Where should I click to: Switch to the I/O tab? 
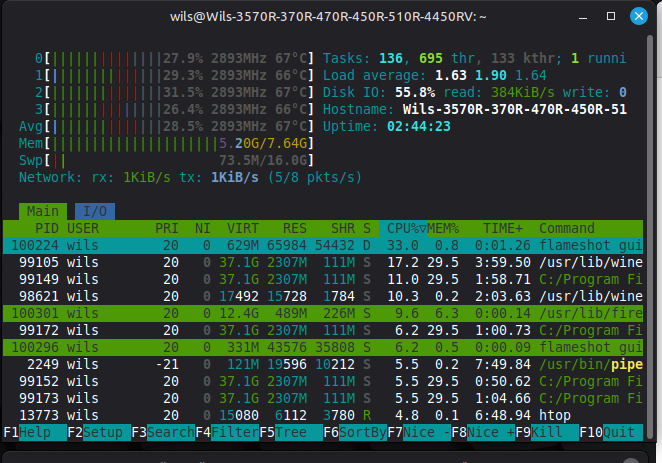tap(95, 211)
